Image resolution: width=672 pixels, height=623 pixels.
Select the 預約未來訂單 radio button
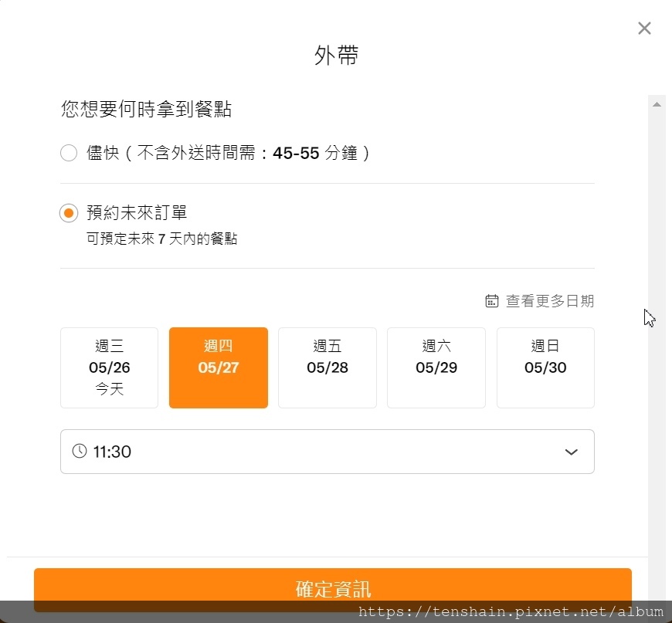pyautogui.click(x=69, y=213)
